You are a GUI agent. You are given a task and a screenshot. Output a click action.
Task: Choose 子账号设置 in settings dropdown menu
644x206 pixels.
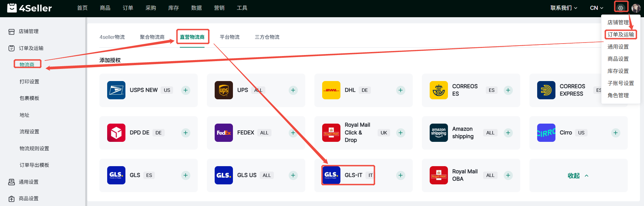(621, 83)
